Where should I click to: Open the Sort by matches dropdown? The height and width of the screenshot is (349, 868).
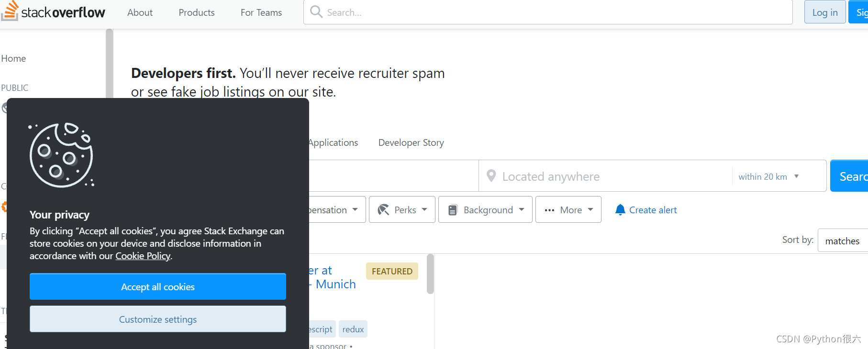click(x=843, y=240)
